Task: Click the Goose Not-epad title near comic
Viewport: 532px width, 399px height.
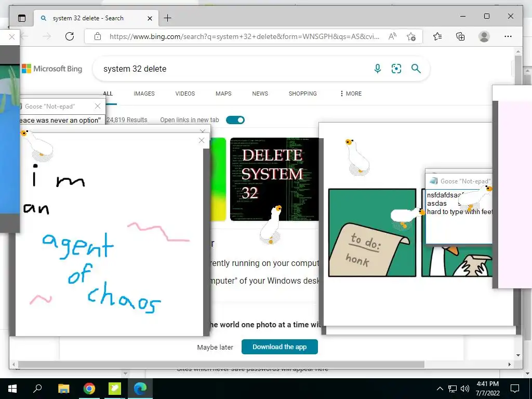Action: click(x=465, y=181)
